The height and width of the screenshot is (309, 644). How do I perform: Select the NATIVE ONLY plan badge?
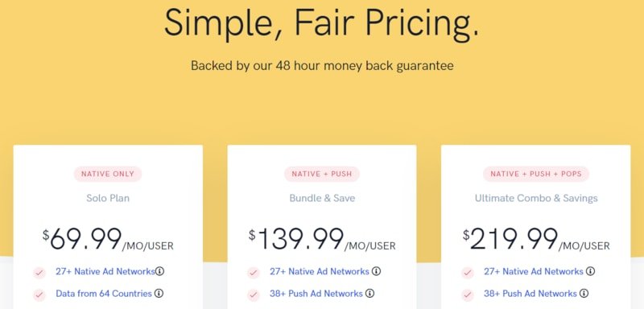point(108,174)
